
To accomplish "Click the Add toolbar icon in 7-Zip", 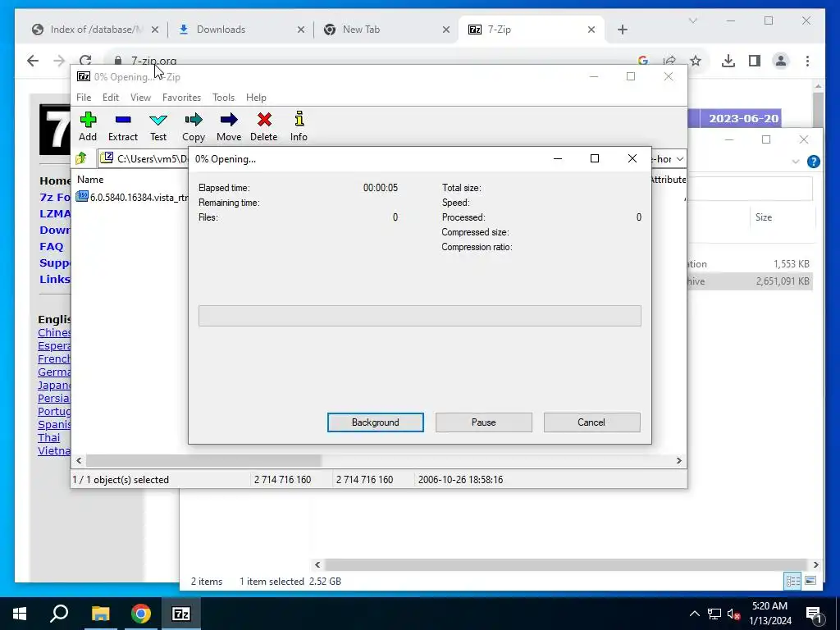I will click(88, 126).
